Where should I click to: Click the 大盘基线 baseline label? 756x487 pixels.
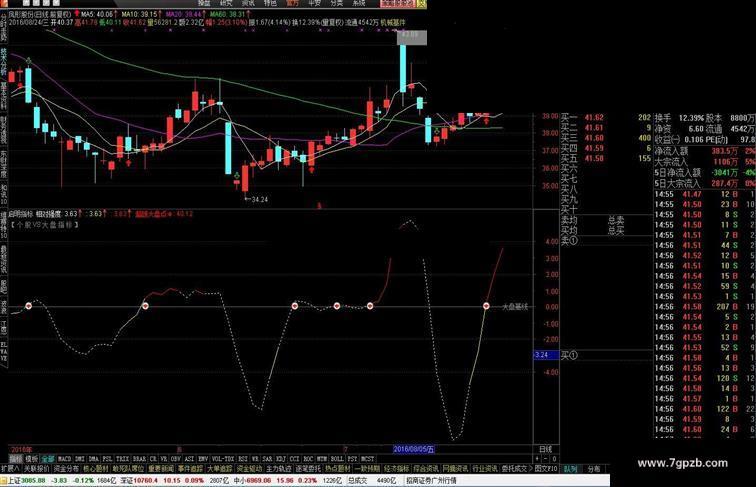point(515,307)
